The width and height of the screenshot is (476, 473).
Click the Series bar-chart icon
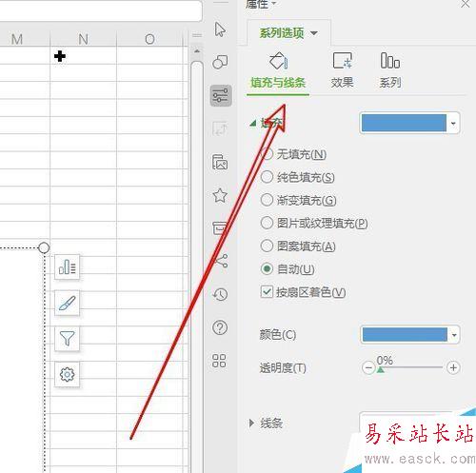click(x=390, y=61)
